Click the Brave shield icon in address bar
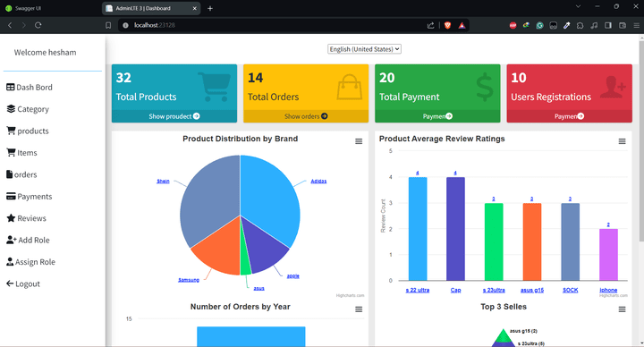 [x=448, y=25]
